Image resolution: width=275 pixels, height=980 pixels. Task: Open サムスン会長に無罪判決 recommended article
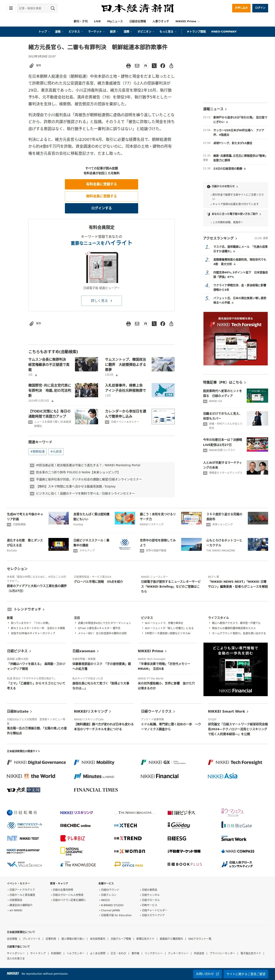point(49,365)
